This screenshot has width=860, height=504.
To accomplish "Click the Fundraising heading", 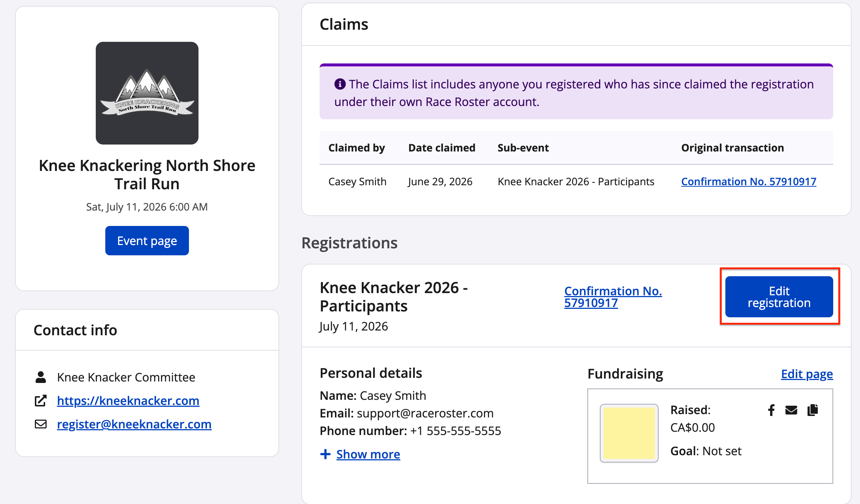I will (625, 374).
